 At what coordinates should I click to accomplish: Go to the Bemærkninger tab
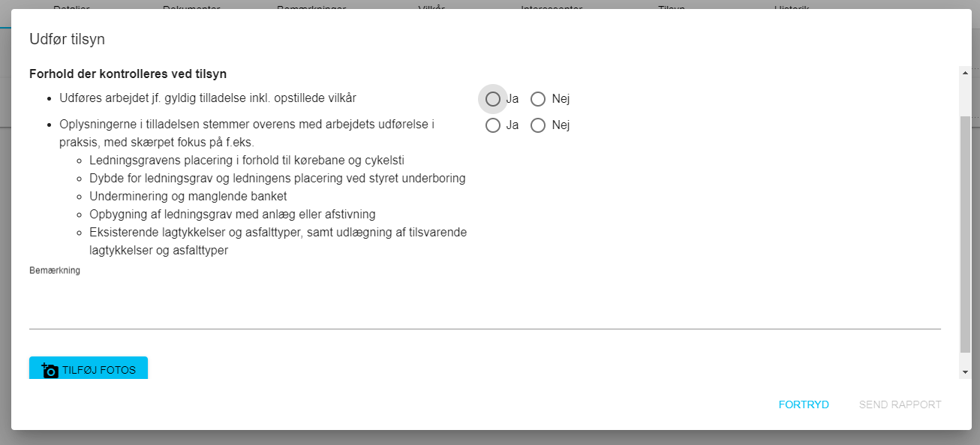[311, 6]
